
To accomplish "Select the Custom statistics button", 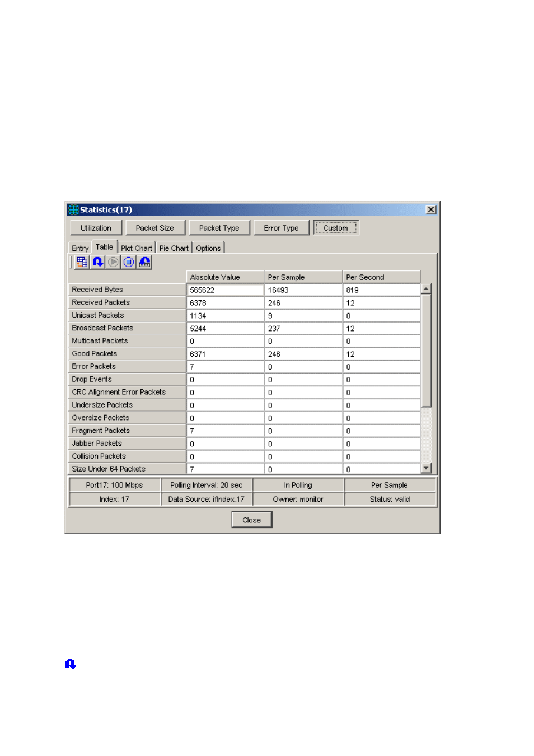I will 335,228.
